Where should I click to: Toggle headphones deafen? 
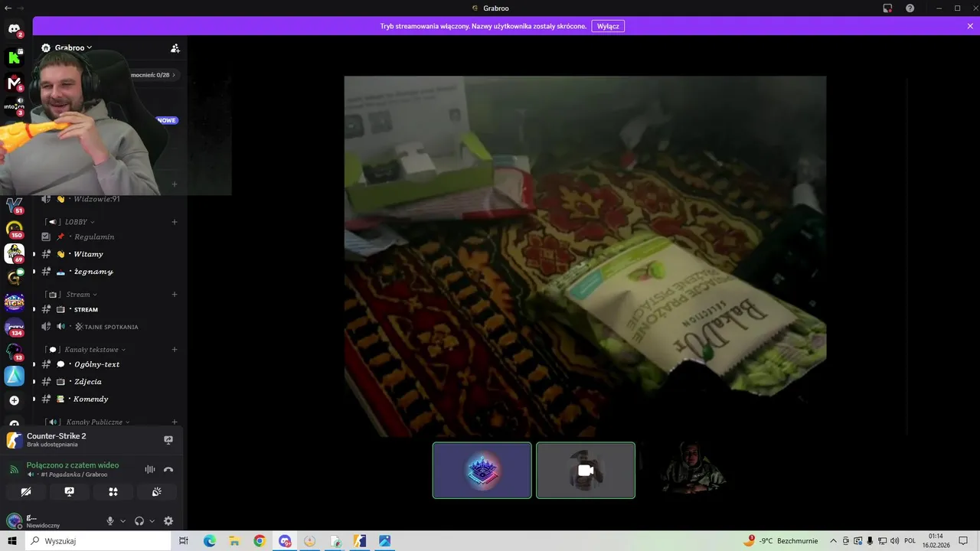pos(139,521)
